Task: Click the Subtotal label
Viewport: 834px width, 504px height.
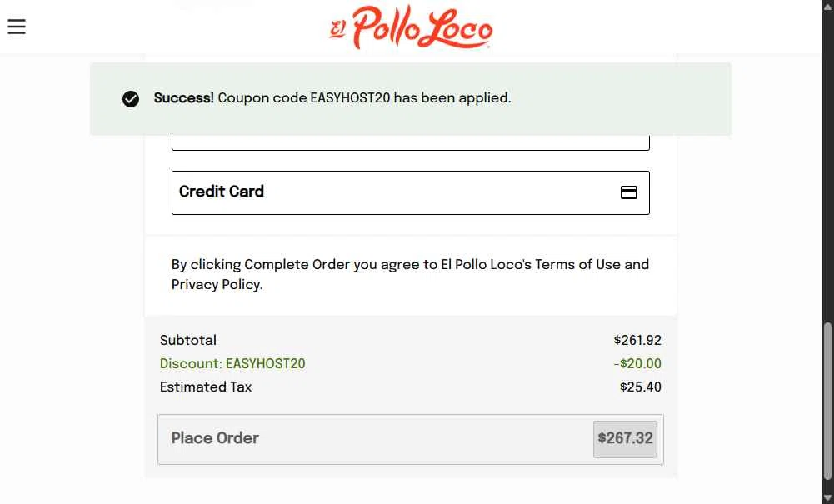Action: [188, 340]
